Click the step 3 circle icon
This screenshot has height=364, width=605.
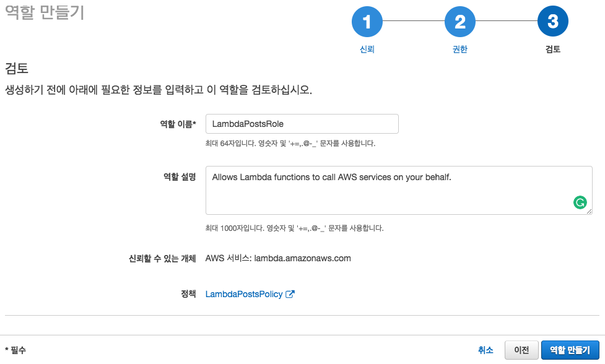(553, 21)
